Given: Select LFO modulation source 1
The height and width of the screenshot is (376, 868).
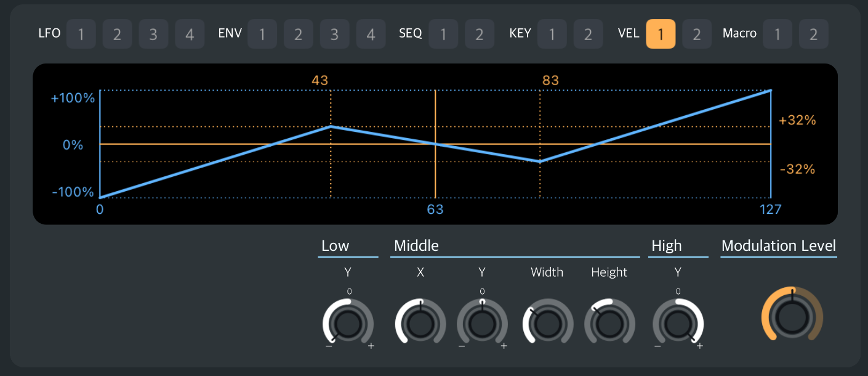Looking at the screenshot, I should pyautogui.click(x=81, y=34).
